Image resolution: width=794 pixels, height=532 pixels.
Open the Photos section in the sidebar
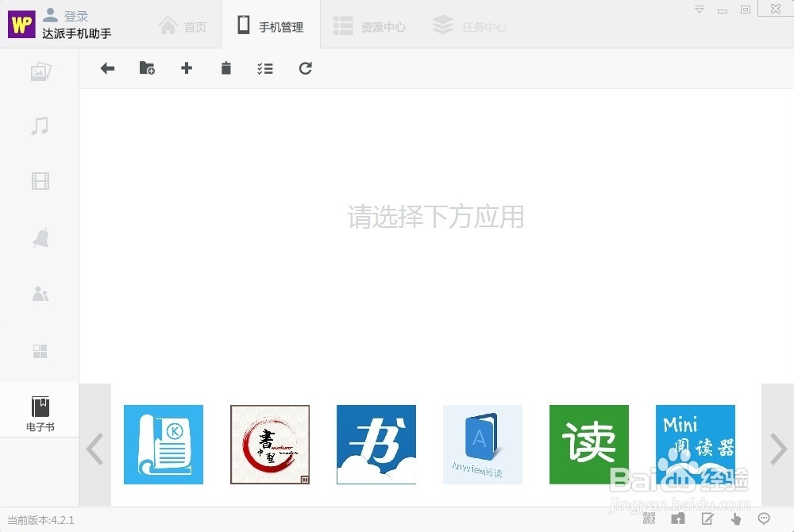40,71
